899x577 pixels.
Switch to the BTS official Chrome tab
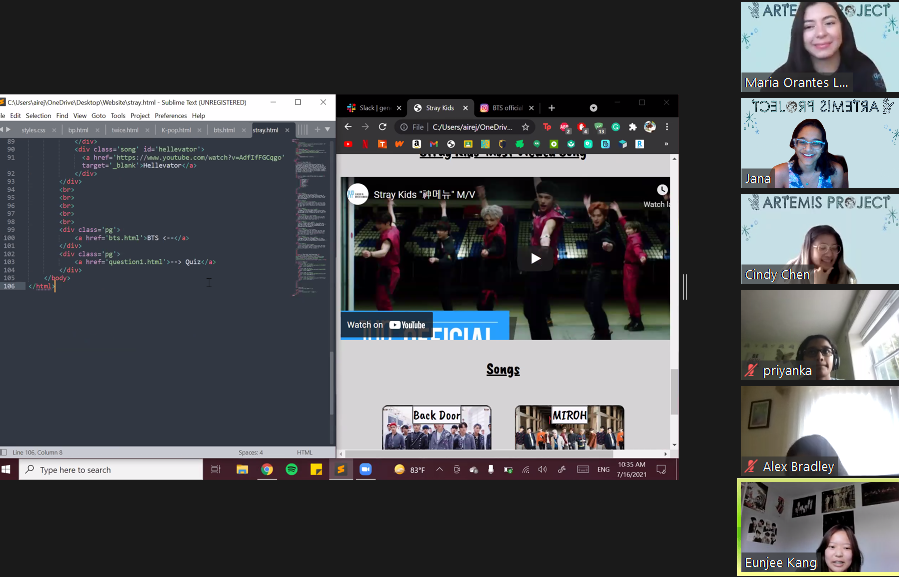(x=503, y=107)
